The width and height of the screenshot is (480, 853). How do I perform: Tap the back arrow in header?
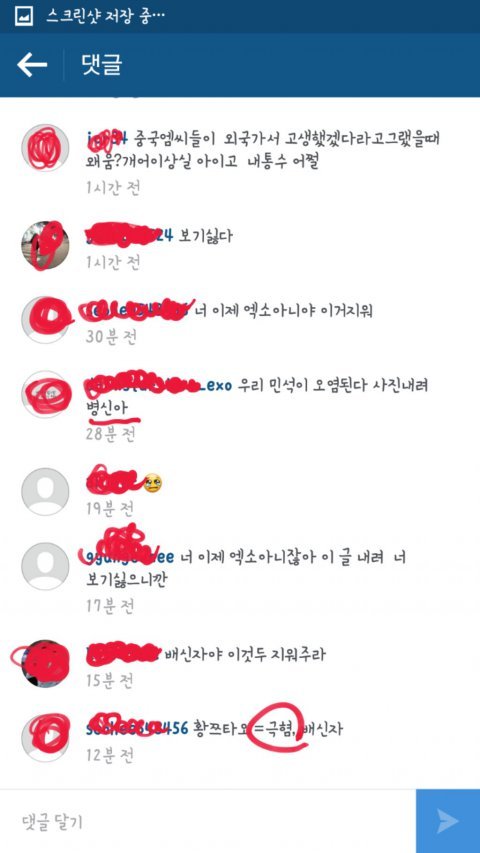32,65
